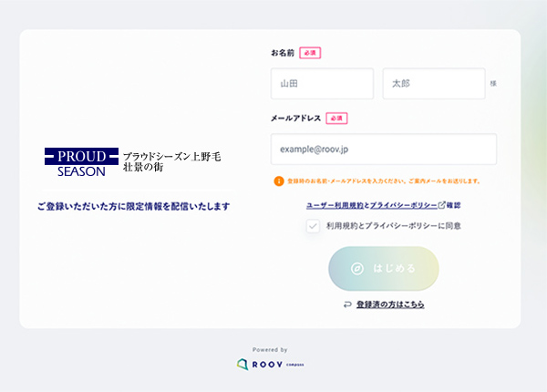
Task: Click the プラウドシーズン上野毛 壮景の街 title
Action: tap(171, 162)
